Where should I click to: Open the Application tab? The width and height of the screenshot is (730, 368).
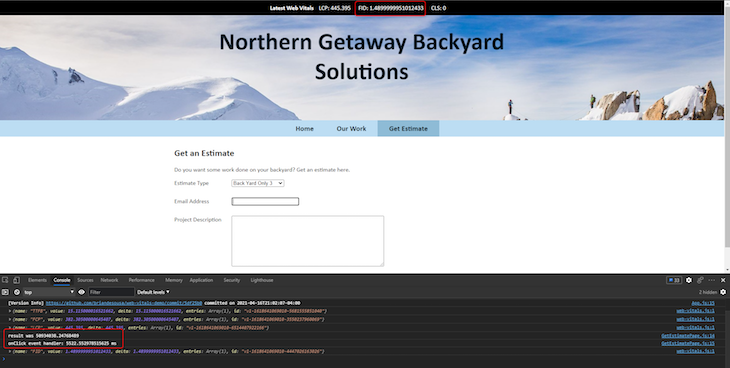(x=201, y=280)
